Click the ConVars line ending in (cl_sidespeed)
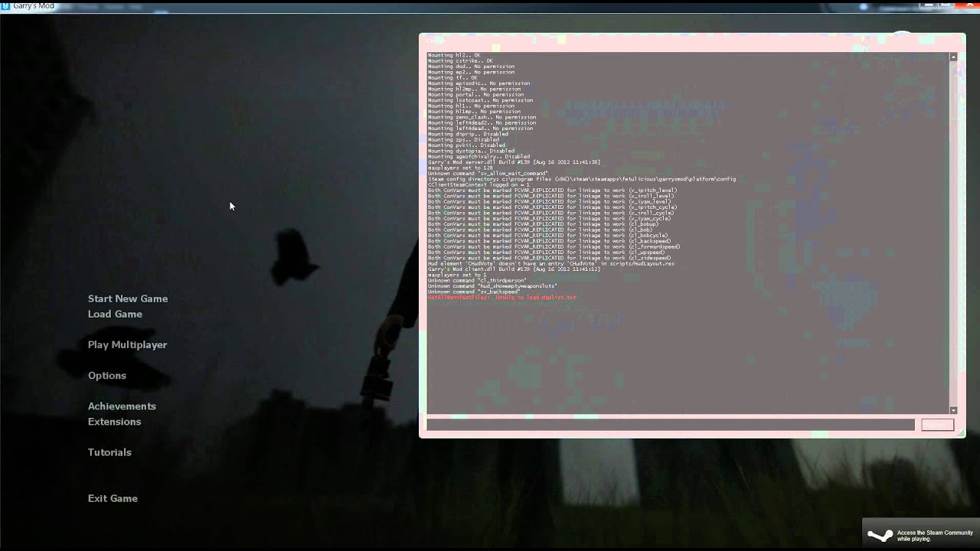 549,257
